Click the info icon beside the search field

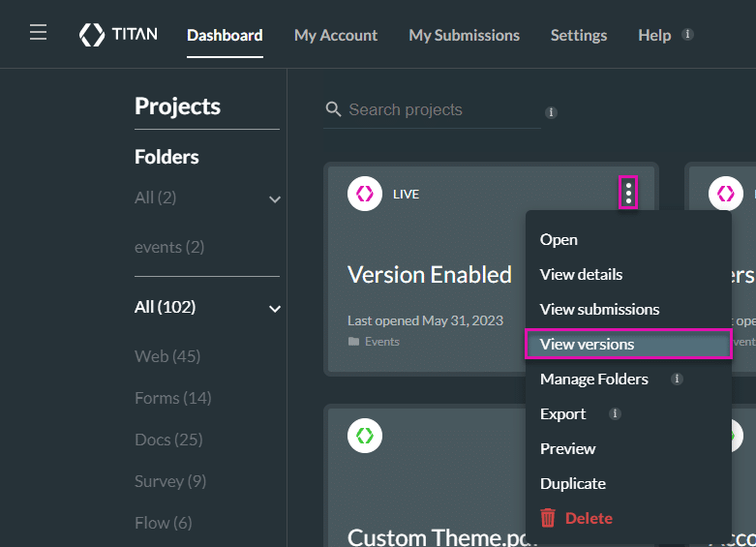[551, 112]
